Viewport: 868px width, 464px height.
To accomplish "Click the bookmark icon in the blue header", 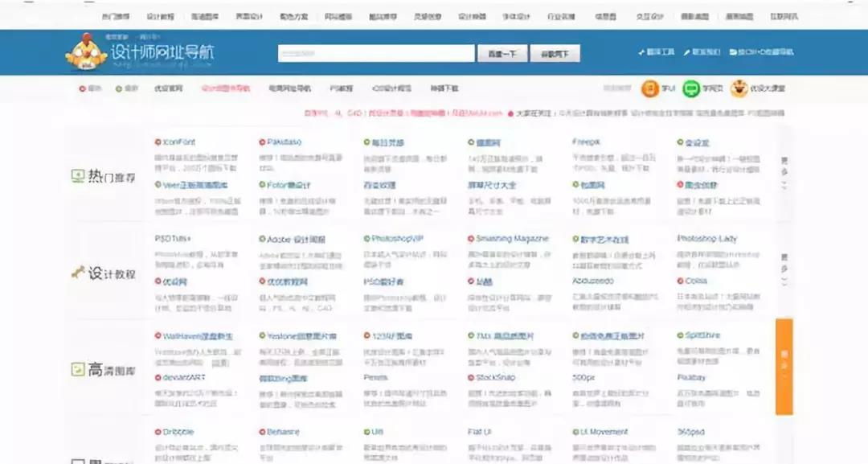I will (x=732, y=51).
